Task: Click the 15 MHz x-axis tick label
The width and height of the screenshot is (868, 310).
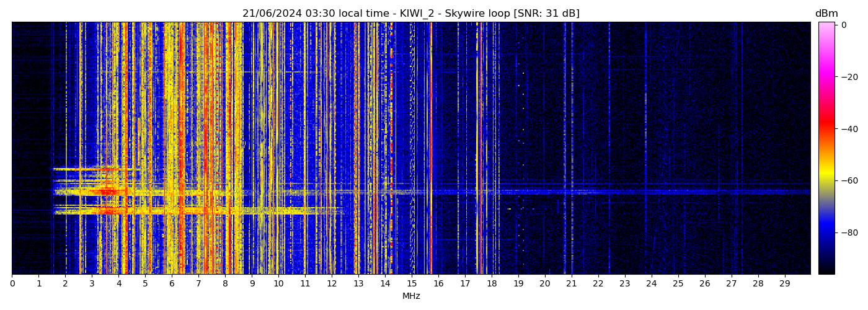Action: tap(412, 284)
